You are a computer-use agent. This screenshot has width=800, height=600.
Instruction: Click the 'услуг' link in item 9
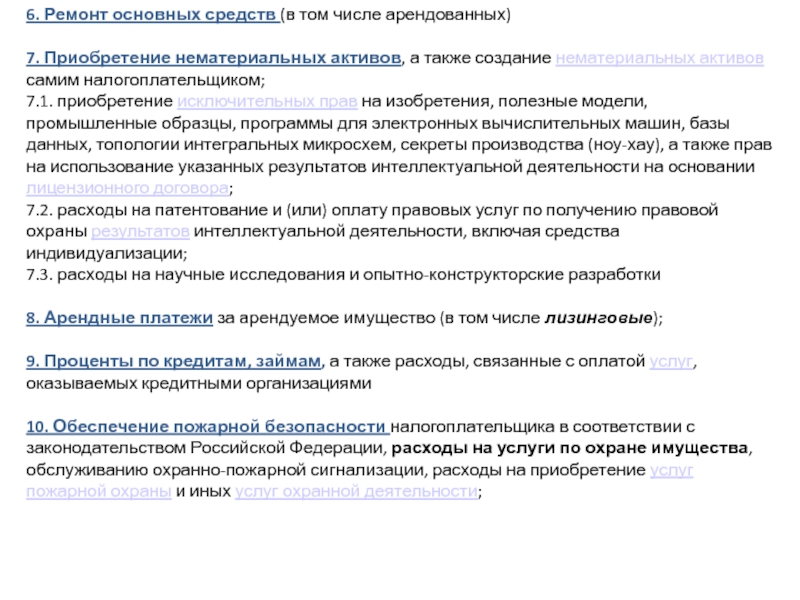coord(671,361)
